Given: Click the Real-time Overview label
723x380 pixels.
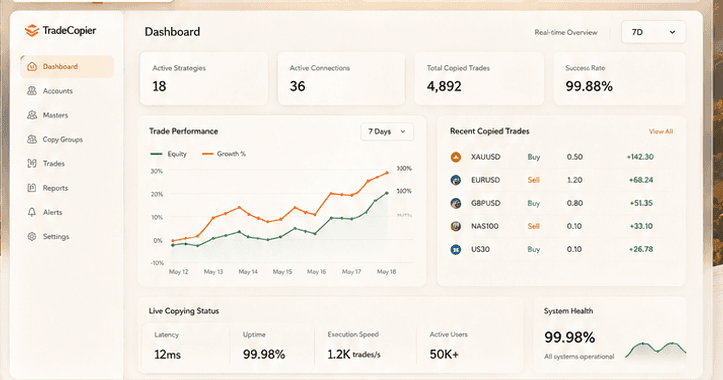Looking at the screenshot, I should [566, 32].
